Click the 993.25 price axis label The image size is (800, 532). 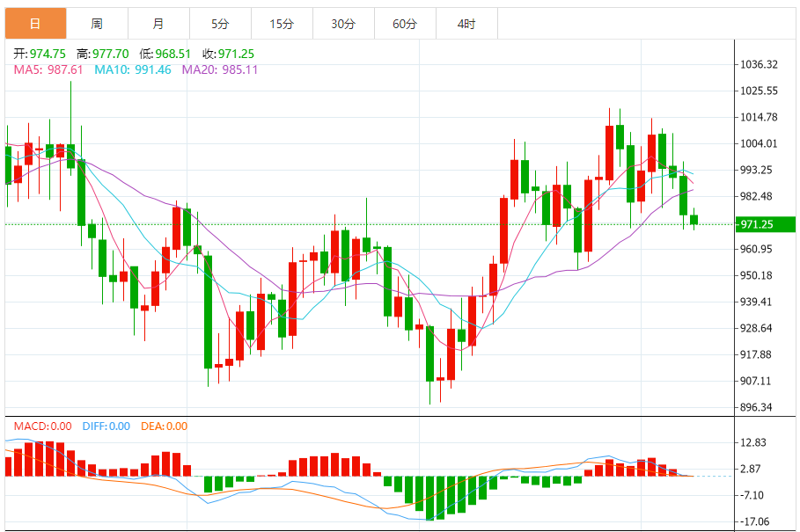point(757,170)
